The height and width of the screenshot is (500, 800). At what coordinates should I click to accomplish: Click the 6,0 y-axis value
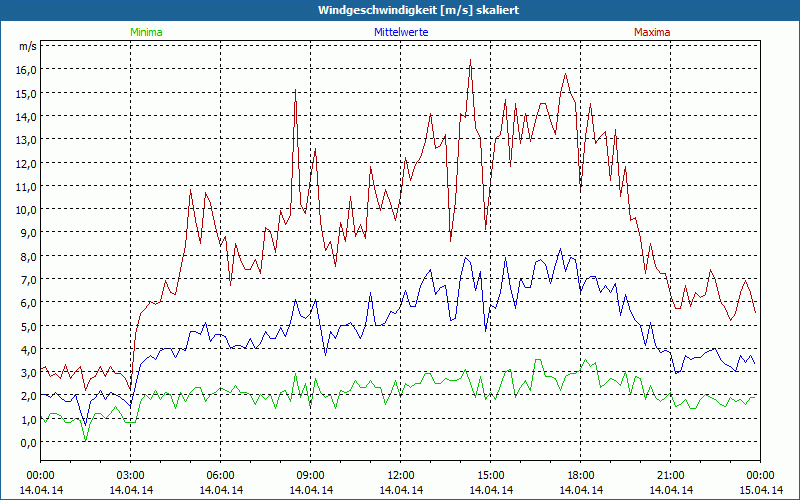tap(30, 303)
